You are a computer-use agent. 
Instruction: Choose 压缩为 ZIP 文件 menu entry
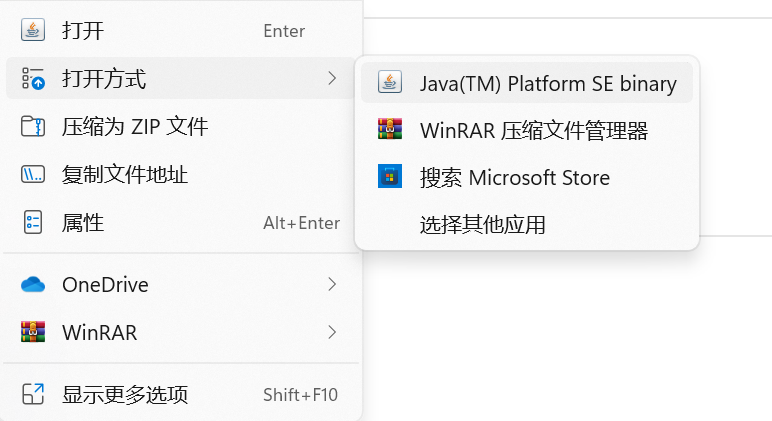[135, 127]
